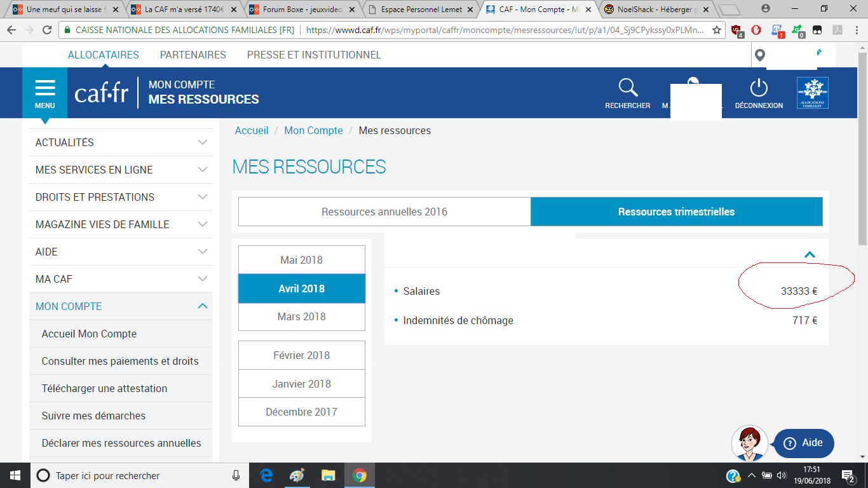The image size is (868, 488).
Task: Click the caf.fr logo
Action: 101,93
